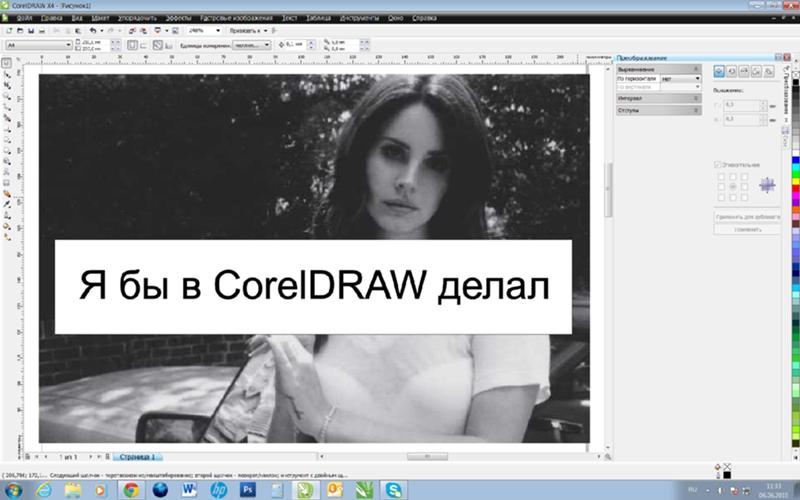800x500 pixels.
Task: Select the Scale and mirror icon in the Transform docker
Action: (744, 71)
